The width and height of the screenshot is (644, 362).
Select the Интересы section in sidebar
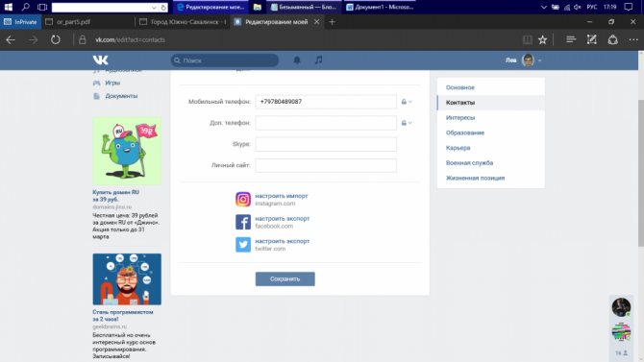(460, 118)
